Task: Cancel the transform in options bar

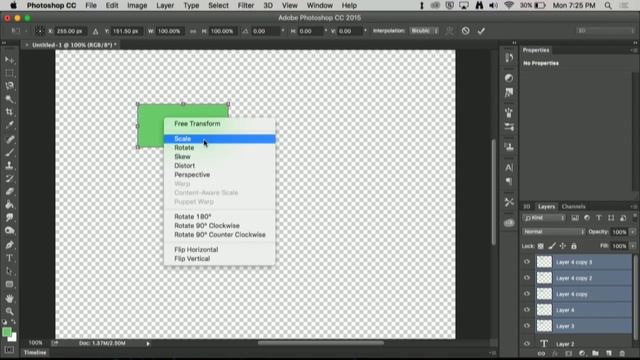Action: (465, 31)
